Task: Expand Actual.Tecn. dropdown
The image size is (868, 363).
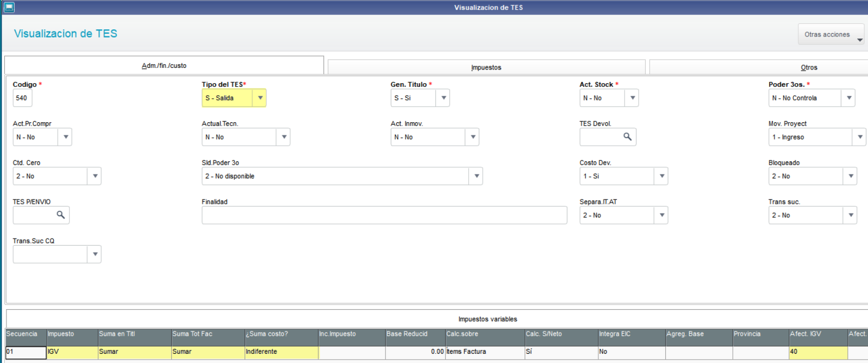Action: [284, 137]
